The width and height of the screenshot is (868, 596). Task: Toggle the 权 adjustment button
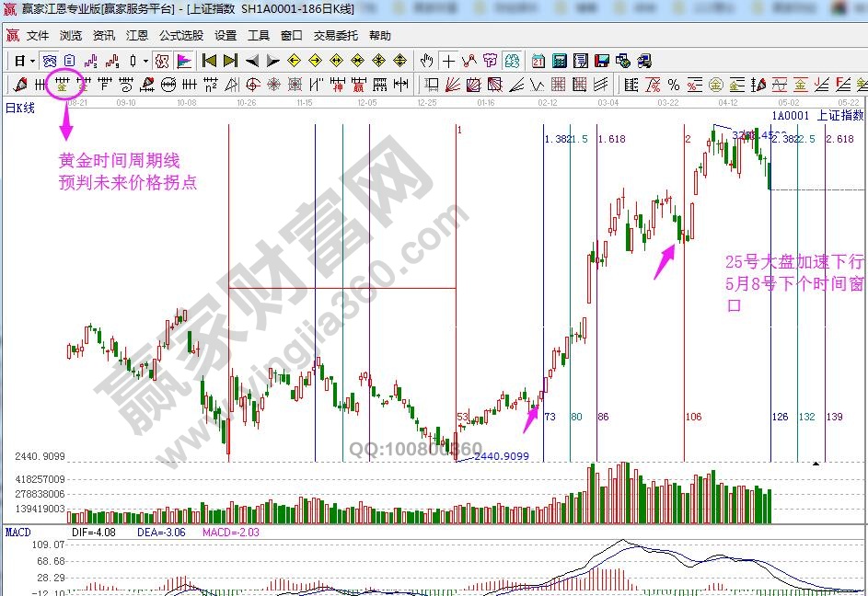pyautogui.click(x=160, y=61)
